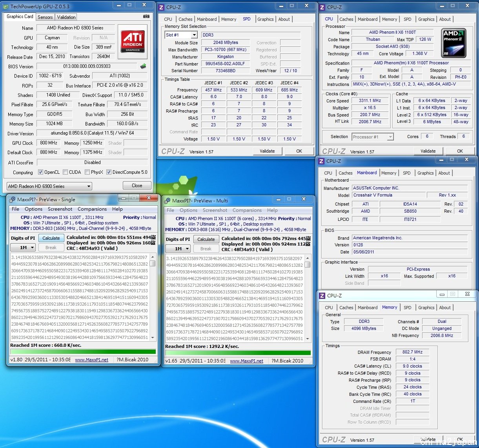This screenshot has width=479, height=448.
Task: Open the Processor #1 selection dropdown
Action: pyautogui.click(x=372, y=137)
